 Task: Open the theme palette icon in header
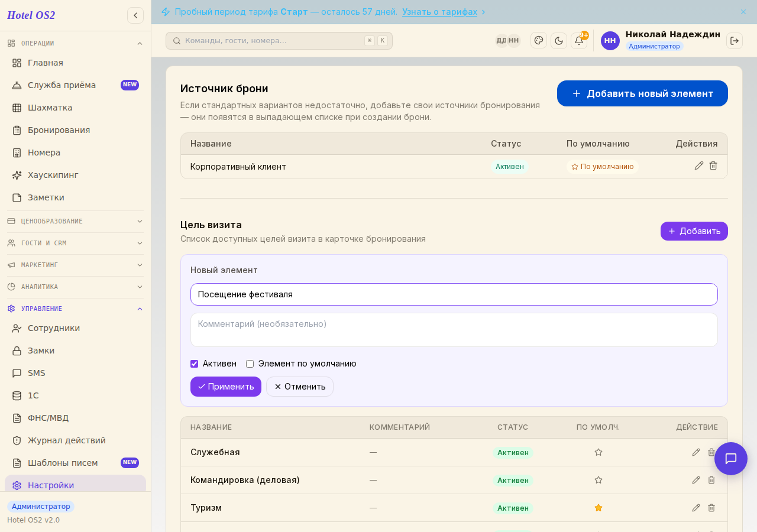coord(539,40)
